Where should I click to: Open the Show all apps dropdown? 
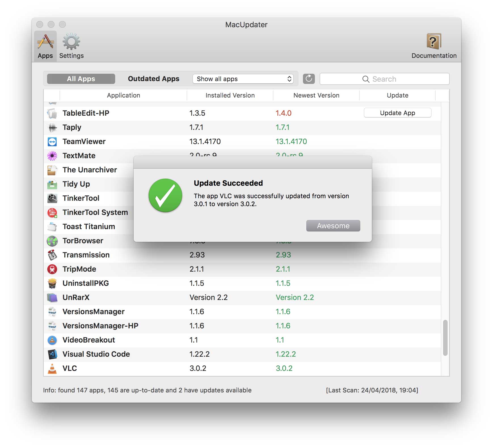[x=243, y=79]
